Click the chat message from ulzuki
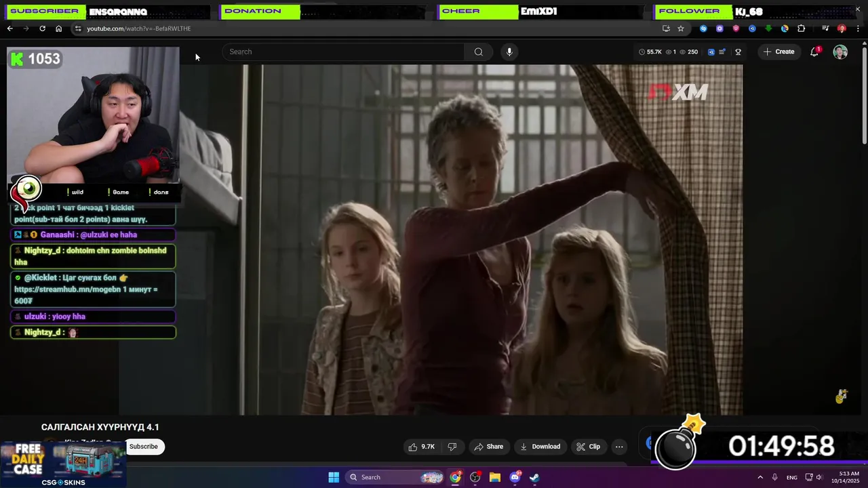This screenshot has width=868, height=488. coord(93,317)
